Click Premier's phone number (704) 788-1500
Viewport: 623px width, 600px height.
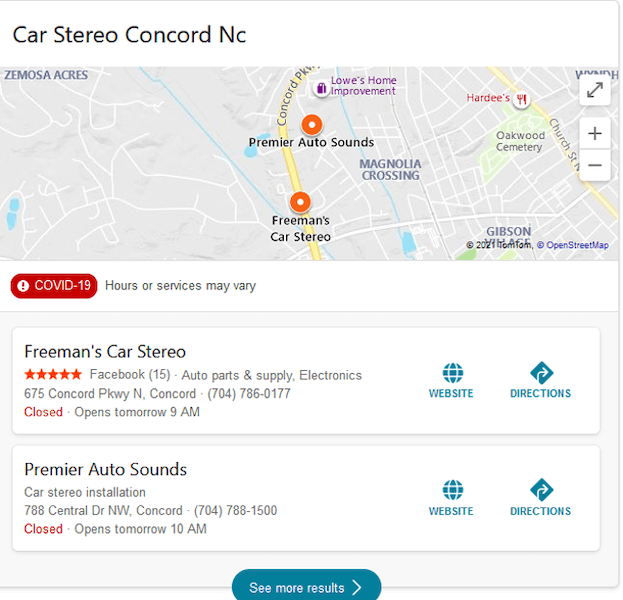click(236, 511)
